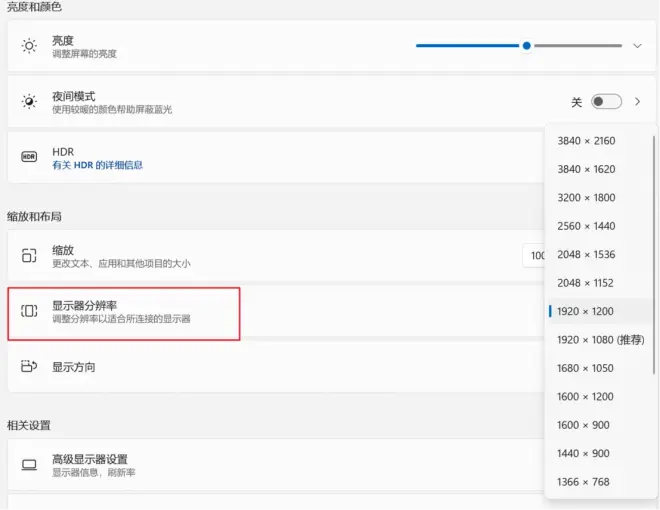Screen dimensions: 660x510
Task: Click the 夜间模式 label
Action: tap(74, 96)
